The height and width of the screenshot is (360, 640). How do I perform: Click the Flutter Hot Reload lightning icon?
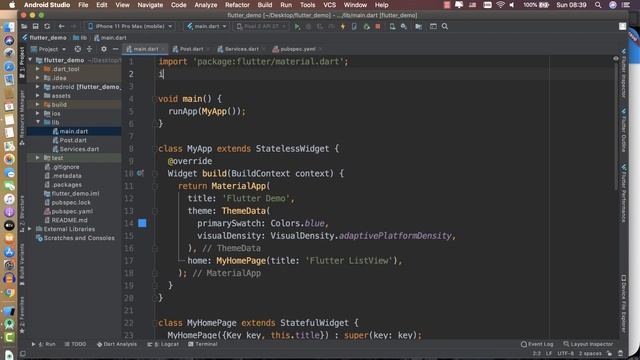[343, 27]
